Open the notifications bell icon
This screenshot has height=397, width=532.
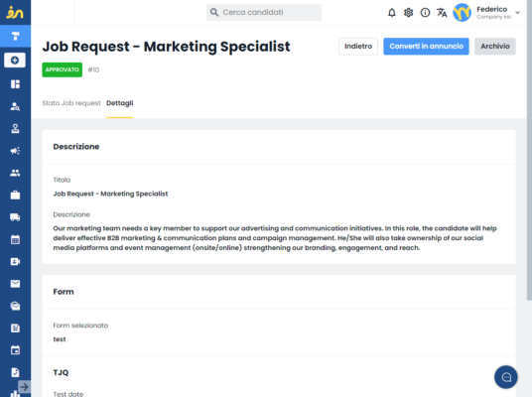point(391,13)
